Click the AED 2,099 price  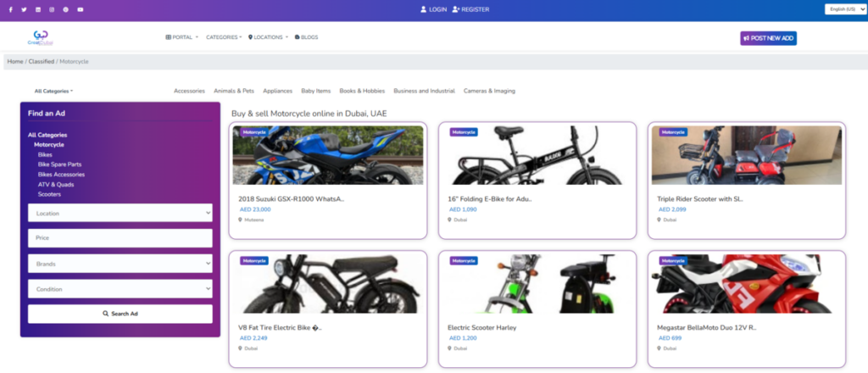pos(672,209)
